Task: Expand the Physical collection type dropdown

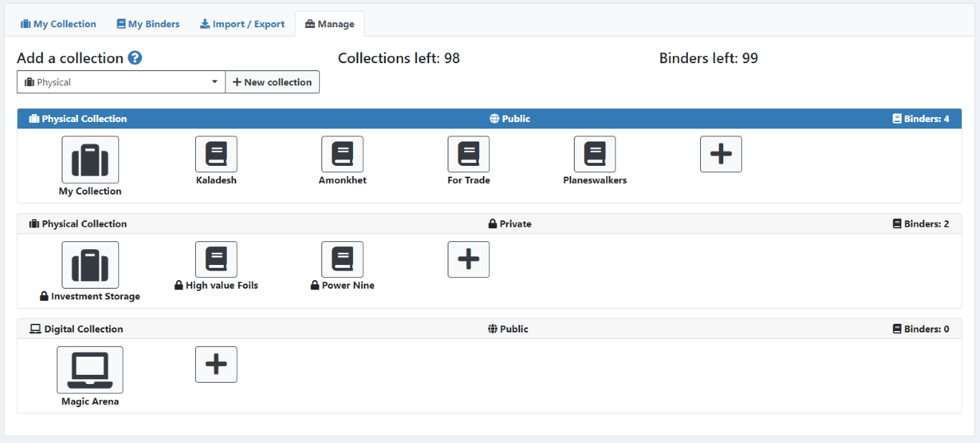Action: pos(121,82)
